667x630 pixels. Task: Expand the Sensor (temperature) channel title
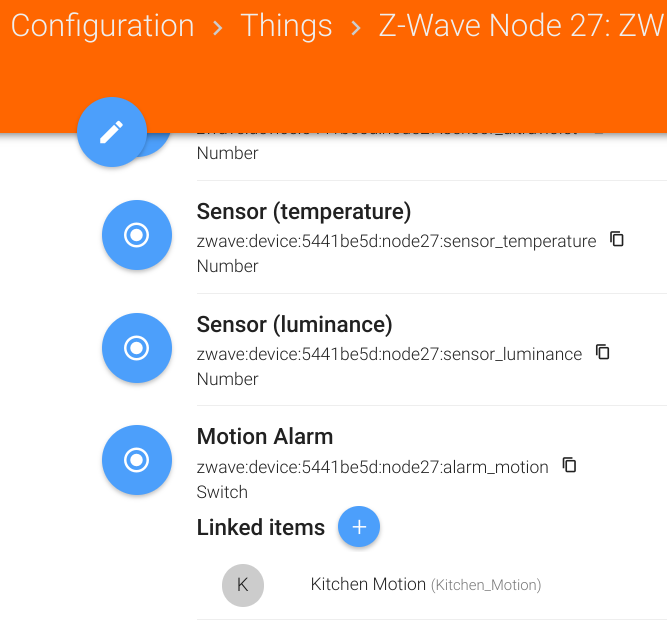click(x=304, y=212)
